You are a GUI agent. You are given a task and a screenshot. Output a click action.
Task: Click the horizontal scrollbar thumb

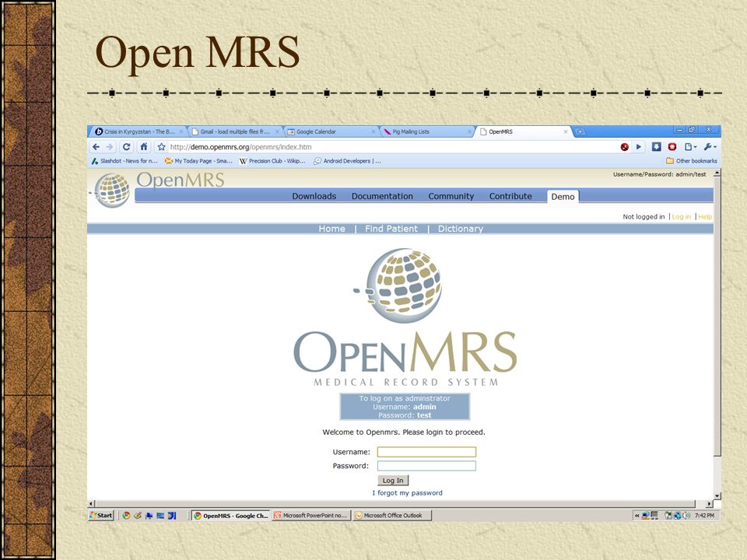click(x=396, y=503)
